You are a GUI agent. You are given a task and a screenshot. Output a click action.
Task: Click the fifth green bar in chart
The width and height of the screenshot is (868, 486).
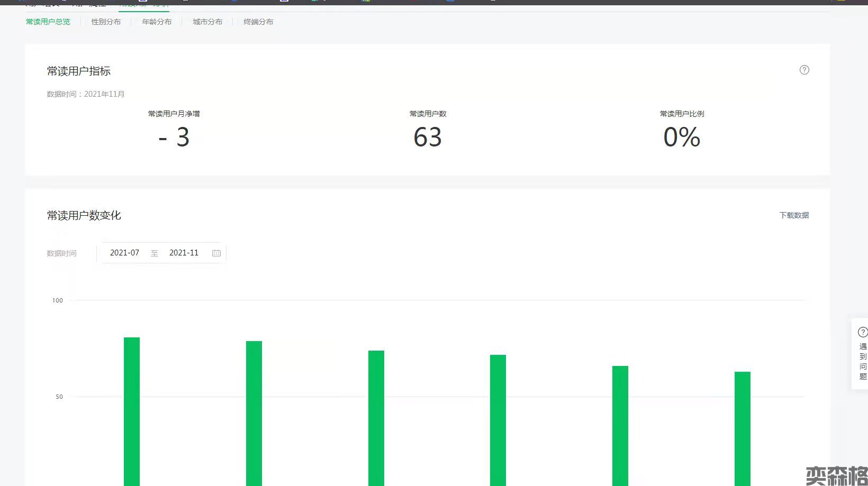point(620,426)
